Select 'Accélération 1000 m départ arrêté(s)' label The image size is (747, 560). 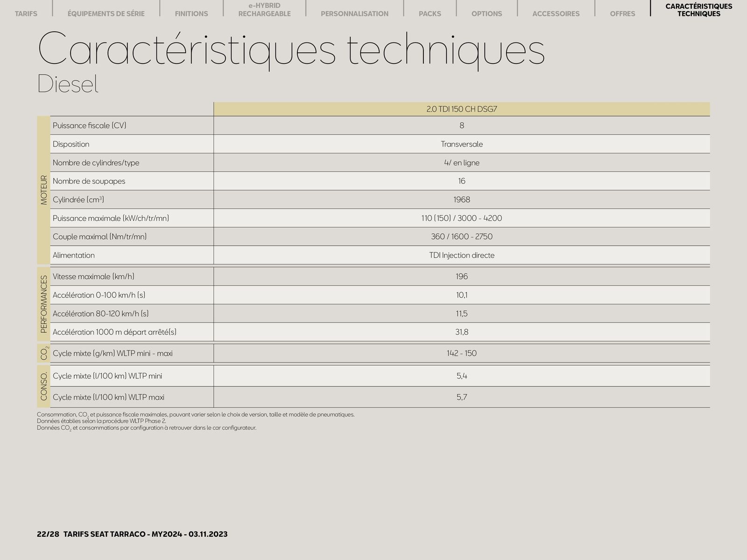tap(114, 332)
